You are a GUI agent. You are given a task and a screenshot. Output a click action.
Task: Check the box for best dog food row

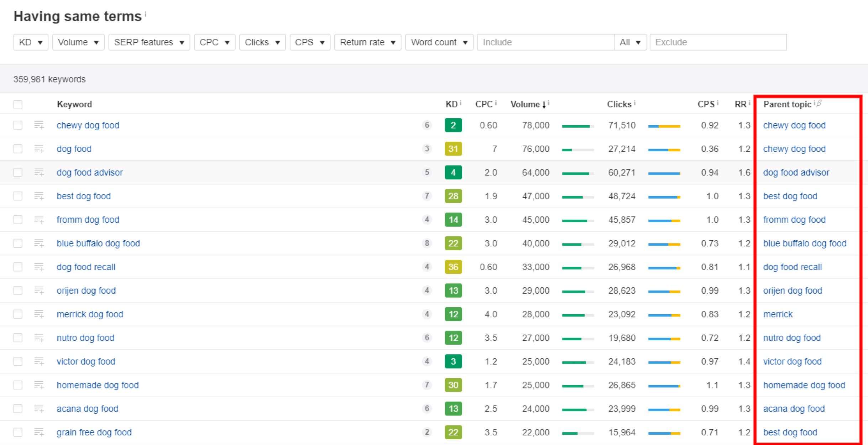18,196
